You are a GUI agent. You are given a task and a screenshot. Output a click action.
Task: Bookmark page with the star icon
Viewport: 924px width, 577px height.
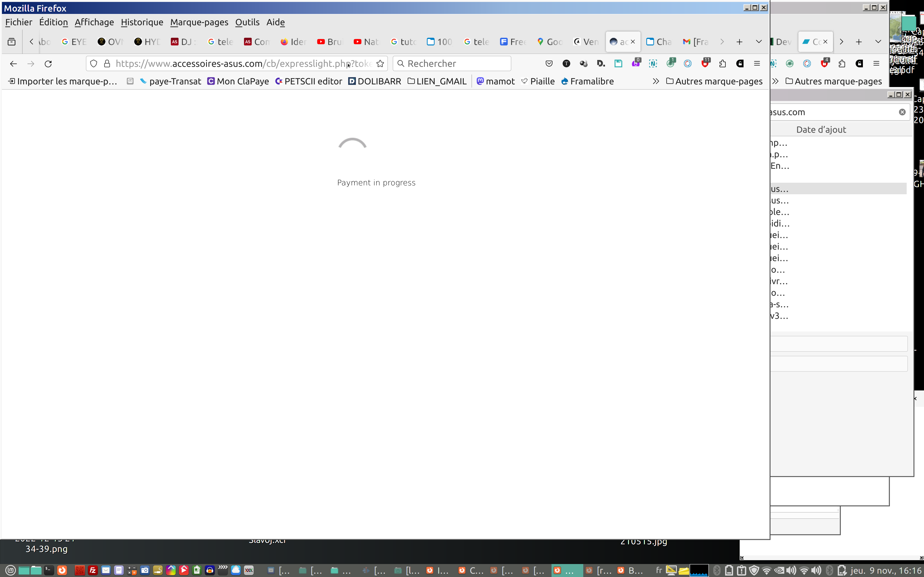pos(380,64)
